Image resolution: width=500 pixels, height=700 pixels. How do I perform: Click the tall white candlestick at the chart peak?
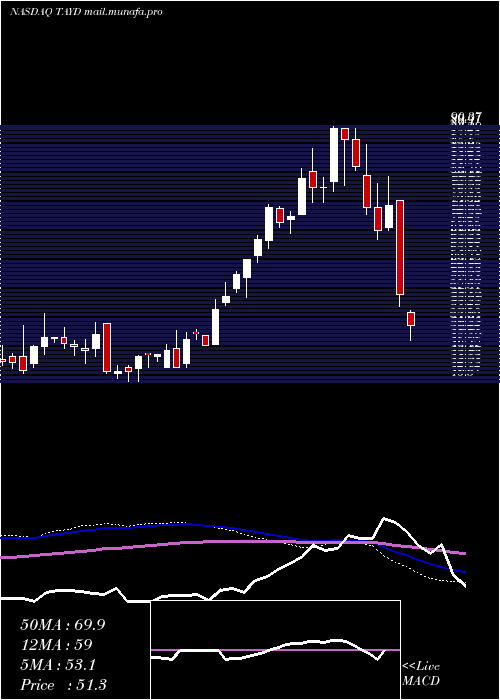tap(333, 155)
